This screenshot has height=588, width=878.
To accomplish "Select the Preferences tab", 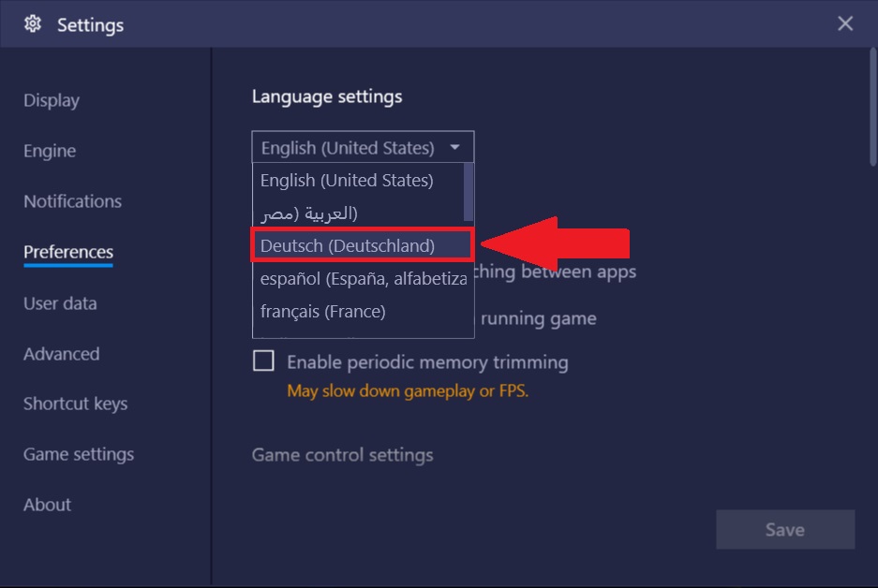I will click(x=68, y=252).
